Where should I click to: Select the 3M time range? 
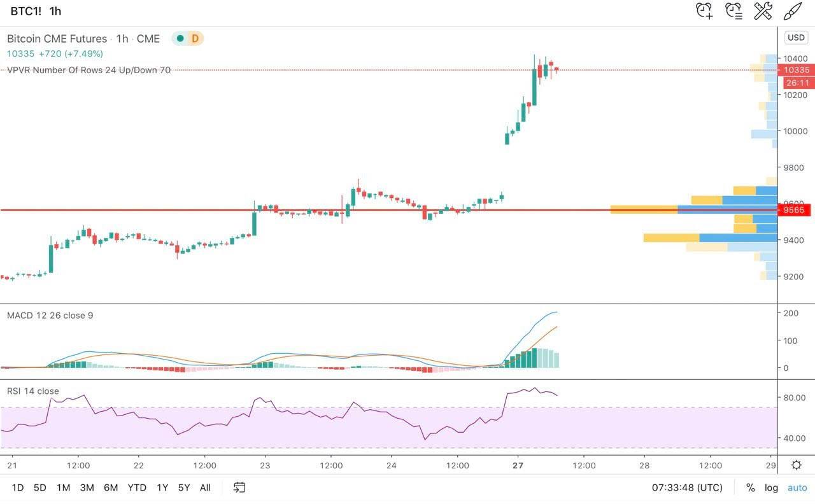[87, 487]
